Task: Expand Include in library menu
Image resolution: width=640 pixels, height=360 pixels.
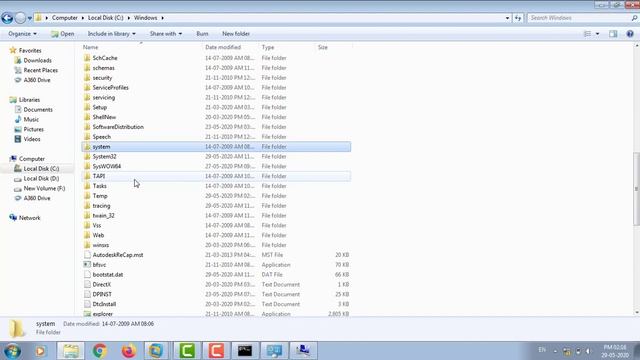Action: click(x=111, y=34)
